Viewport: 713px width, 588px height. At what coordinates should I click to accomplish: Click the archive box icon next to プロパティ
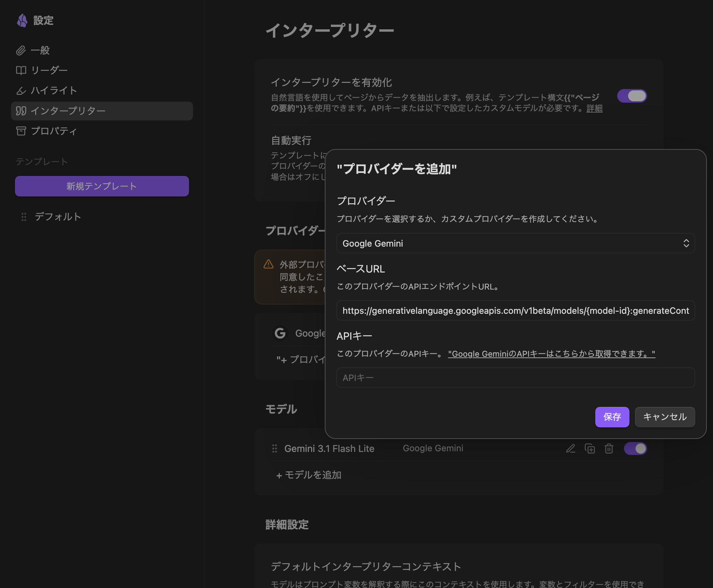click(21, 131)
